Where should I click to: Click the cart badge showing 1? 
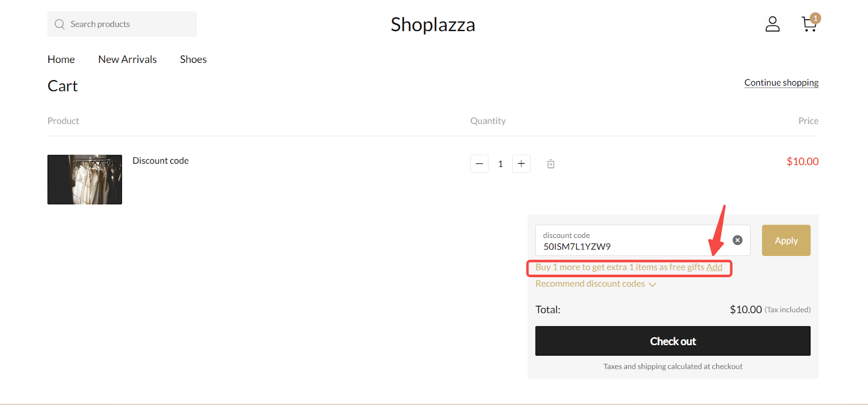click(815, 18)
